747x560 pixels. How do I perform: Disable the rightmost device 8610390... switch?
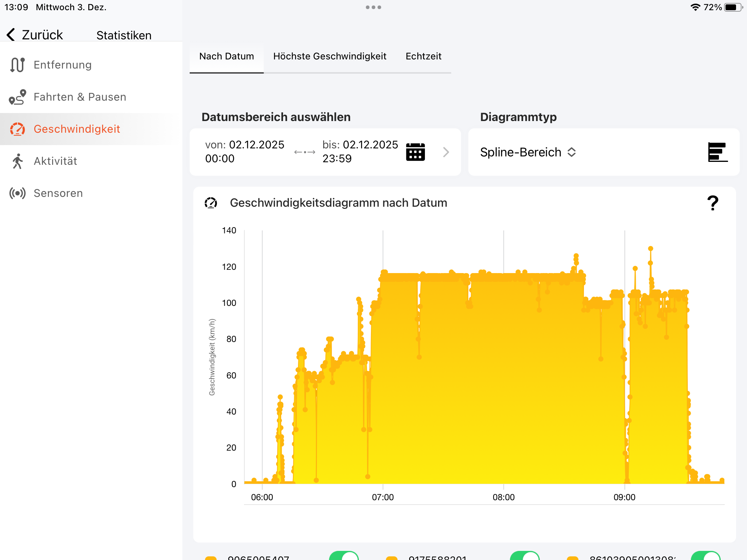point(705,556)
